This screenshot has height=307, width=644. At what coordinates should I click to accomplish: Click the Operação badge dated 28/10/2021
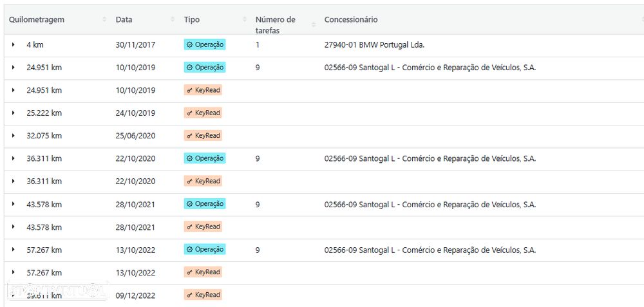click(x=205, y=204)
